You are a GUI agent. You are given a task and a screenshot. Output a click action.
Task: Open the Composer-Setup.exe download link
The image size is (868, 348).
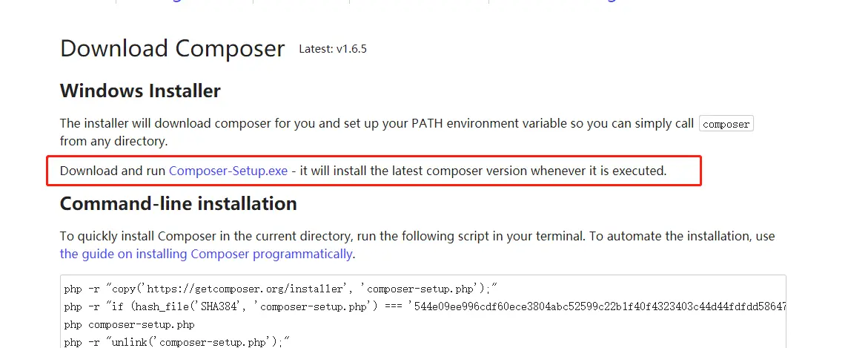(x=228, y=171)
